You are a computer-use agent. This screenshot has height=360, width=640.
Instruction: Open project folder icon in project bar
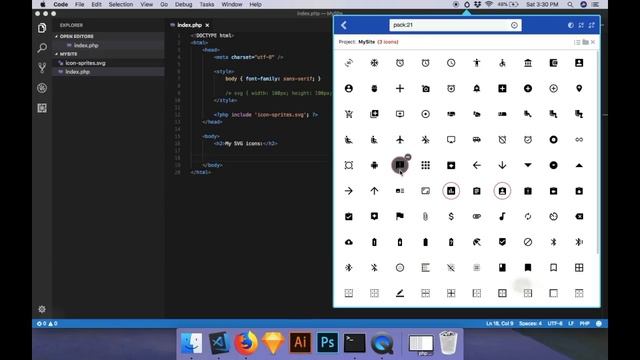pyautogui.click(x=585, y=42)
